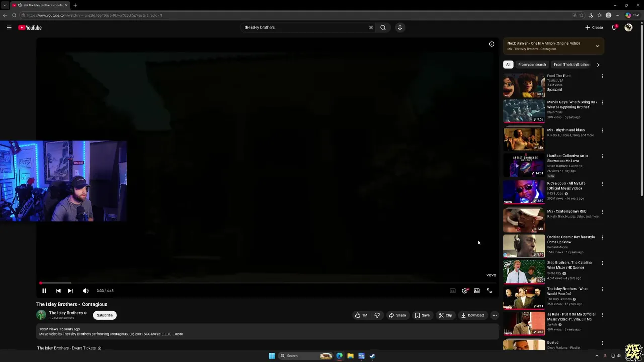
Task: Seek on the video progress bar
Action: click(x=267, y=283)
